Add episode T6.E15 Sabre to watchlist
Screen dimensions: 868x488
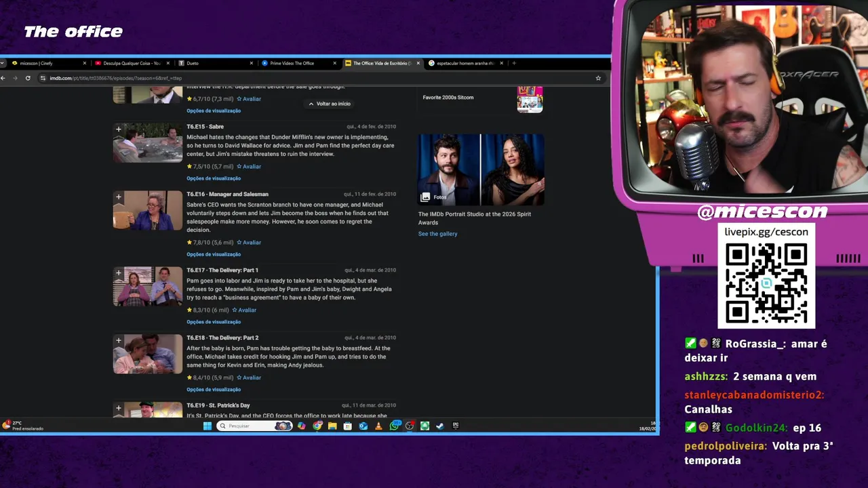coord(119,129)
